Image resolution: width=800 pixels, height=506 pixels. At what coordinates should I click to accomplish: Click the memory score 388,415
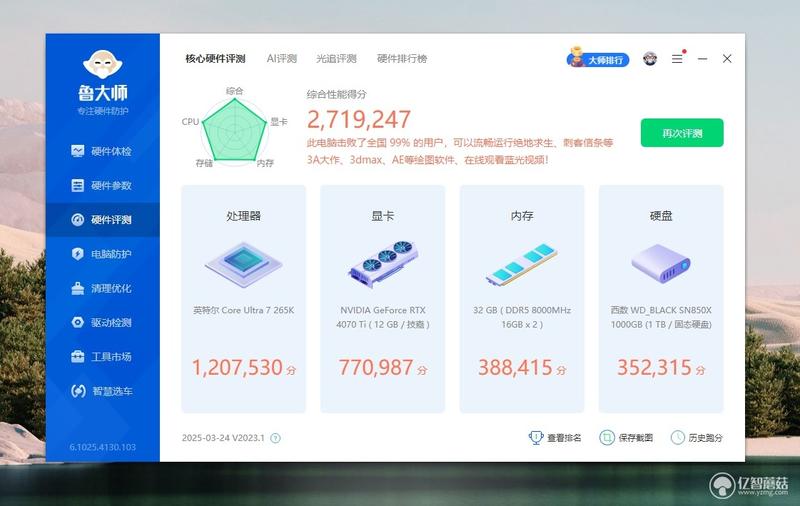tap(515, 367)
